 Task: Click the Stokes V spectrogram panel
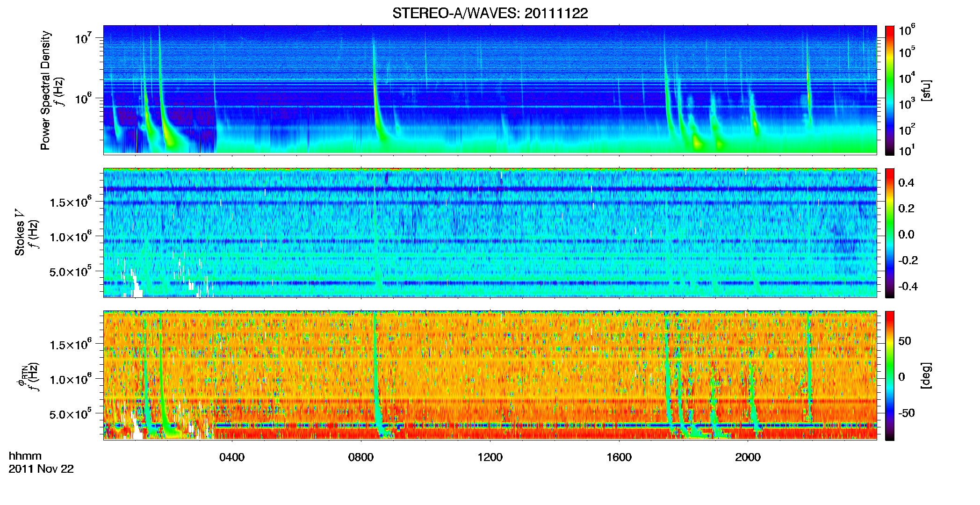click(x=490, y=232)
